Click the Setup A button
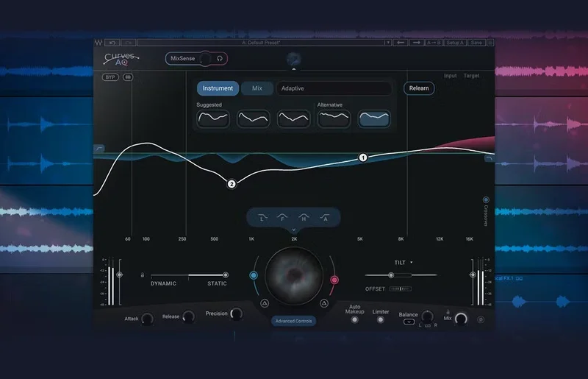Screen dimensions: 588x379 pyautogui.click(x=455, y=43)
